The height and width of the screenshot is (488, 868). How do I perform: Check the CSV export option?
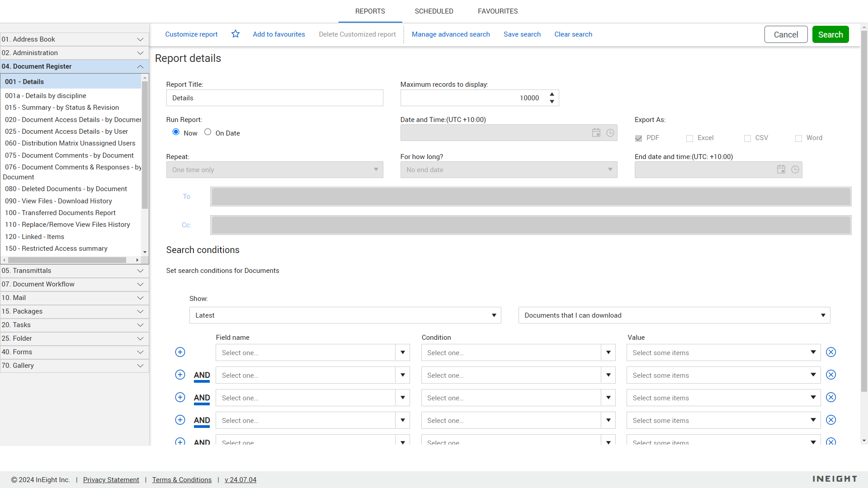coord(747,138)
